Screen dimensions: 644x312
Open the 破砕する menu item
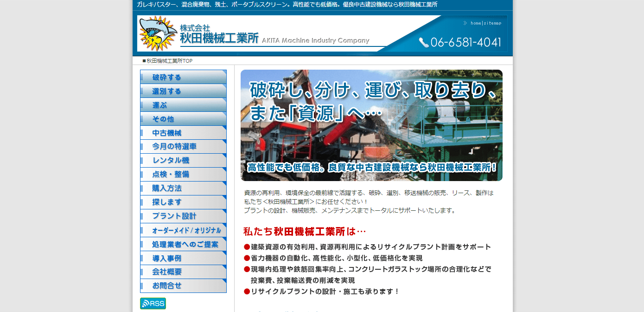pos(183,77)
